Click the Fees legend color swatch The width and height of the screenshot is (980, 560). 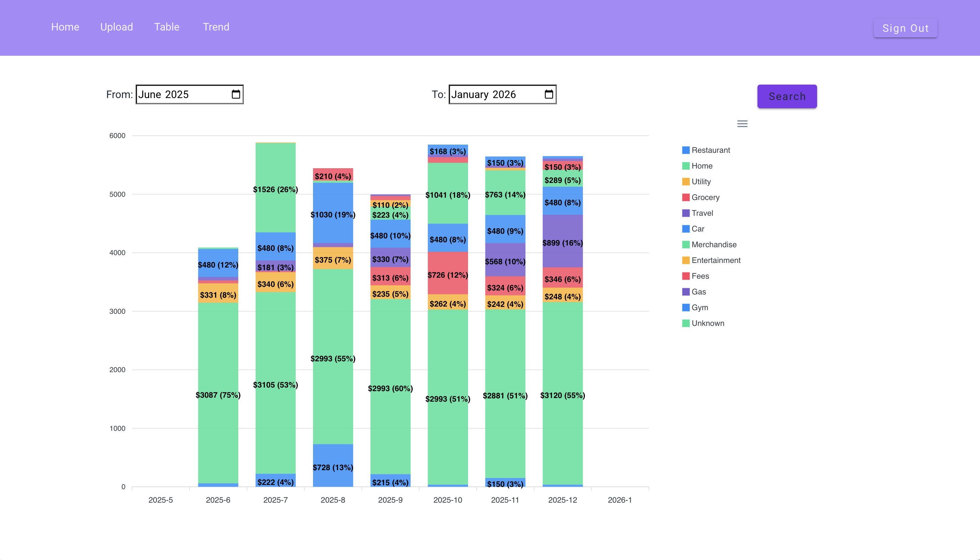[x=685, y=276]
